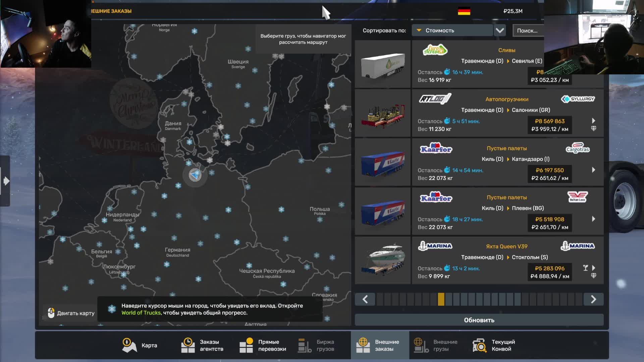Viewport: 644px width, 362px height.
Task: Select the Сливы trailer thumbnail
Action: pyautogui.click(x=383, y=64)
